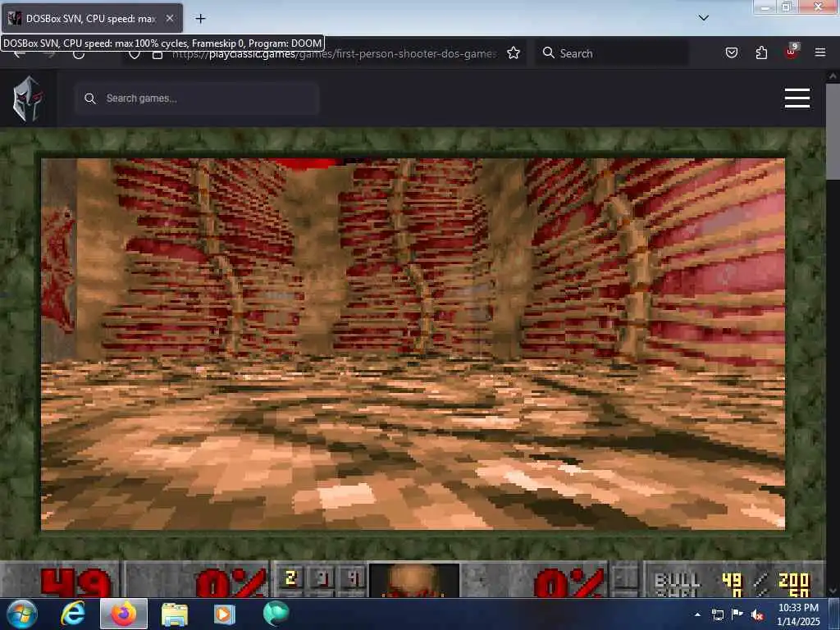
Task: Open the Pocket save icon
Action: [x=732, y=52]
